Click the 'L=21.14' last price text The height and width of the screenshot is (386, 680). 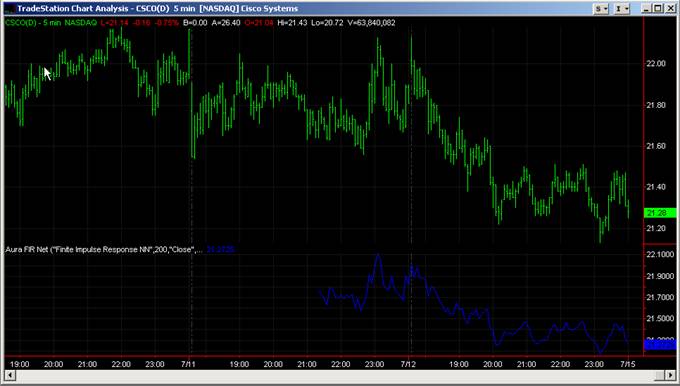point(114,23)
